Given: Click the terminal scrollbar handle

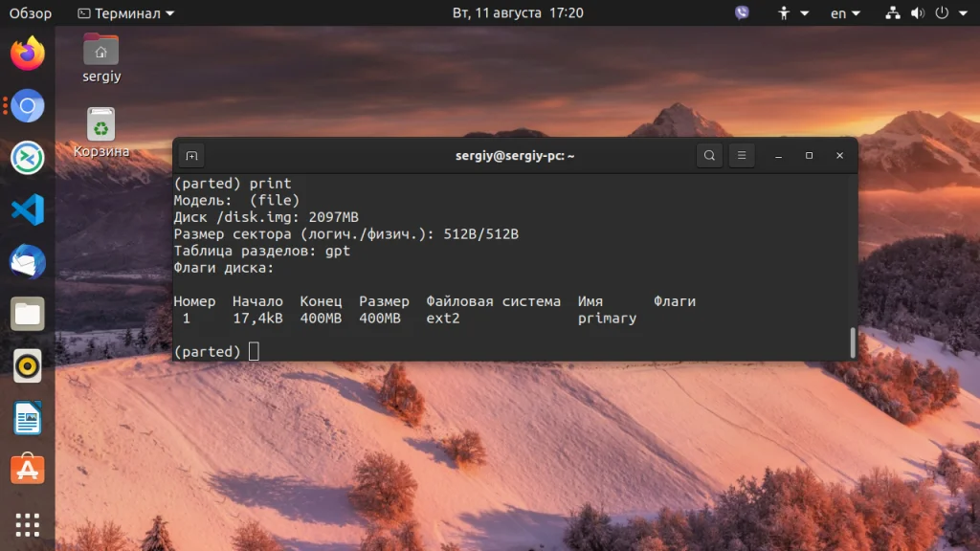Looking at the screenshot, I should [x=853, y=342].
